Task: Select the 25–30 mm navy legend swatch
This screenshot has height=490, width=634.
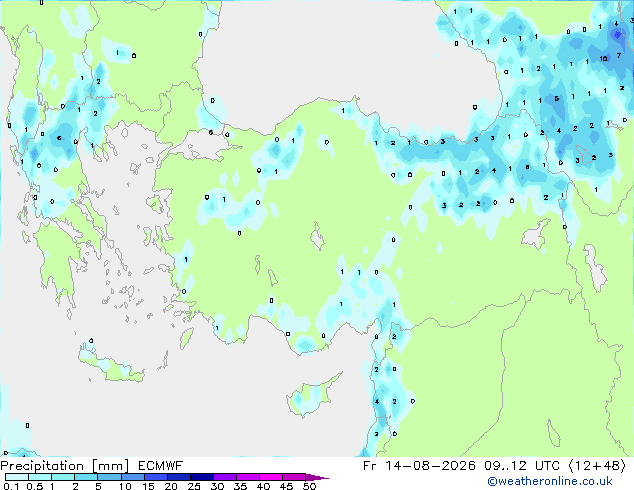Action: (202, 477)
